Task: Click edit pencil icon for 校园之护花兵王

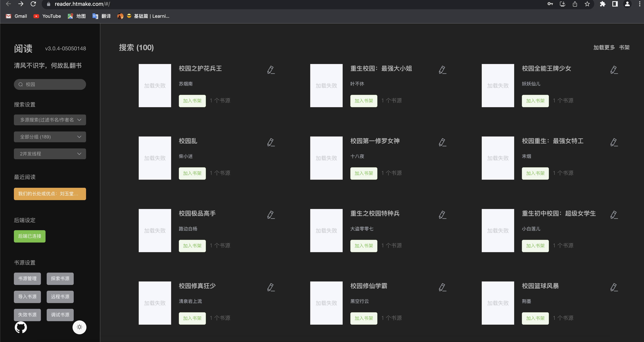Action: click(x=271, y=70)
